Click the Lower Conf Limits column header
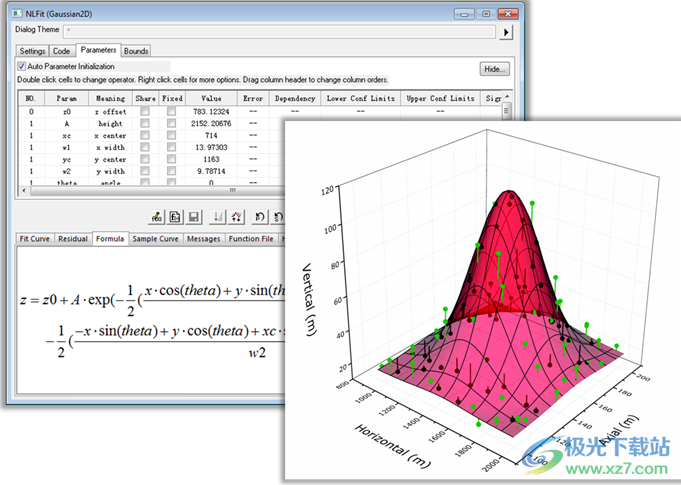The width and height of the screenshot is (681, 485). [360, 99]
